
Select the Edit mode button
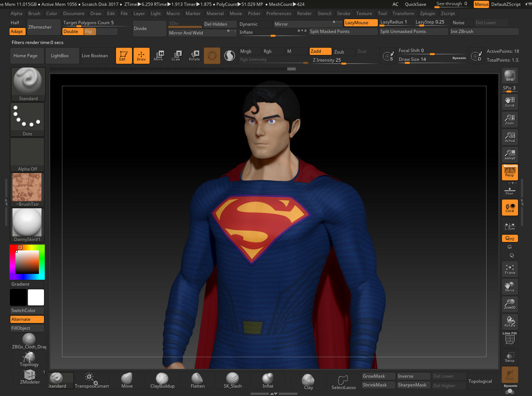pyautogui.click(x=124, y=56)
